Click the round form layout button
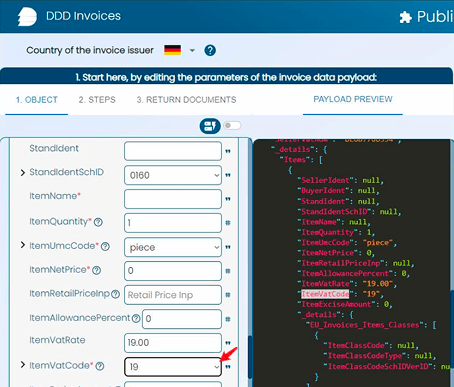 210,126
